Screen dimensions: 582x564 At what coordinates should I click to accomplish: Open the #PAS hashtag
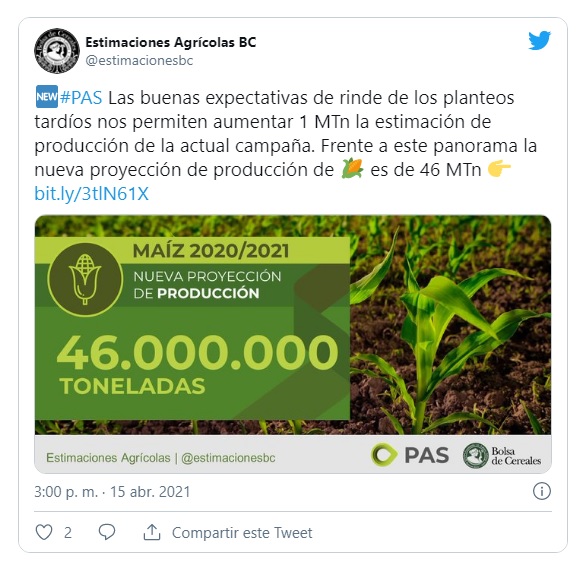tap(81, 98)
